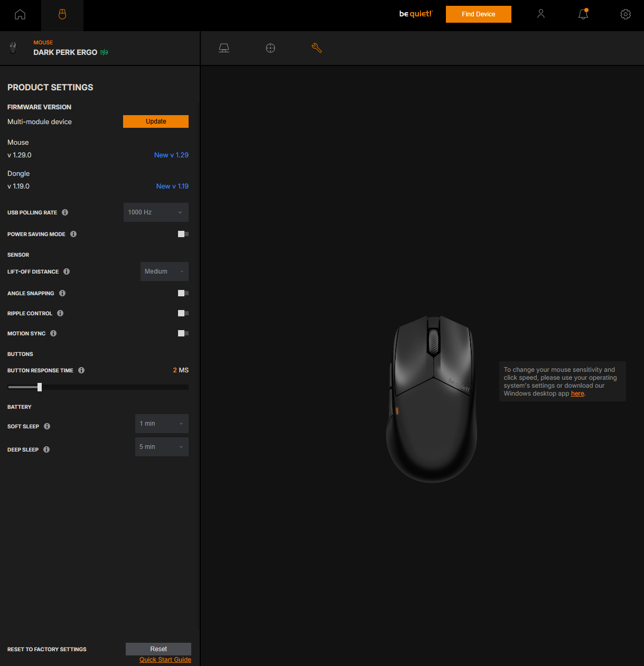Open the Quick Start Guide link
644x666 pixels.
(x=165, y=659)
